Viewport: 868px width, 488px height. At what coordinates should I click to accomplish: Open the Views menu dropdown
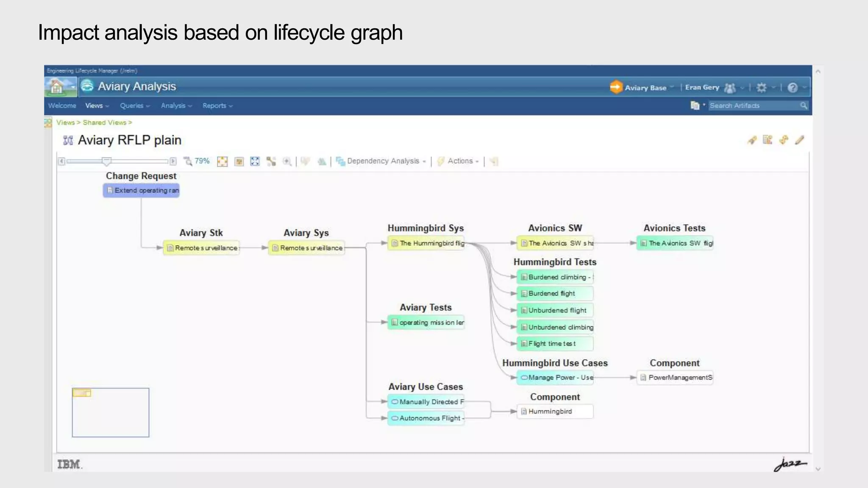97,105
